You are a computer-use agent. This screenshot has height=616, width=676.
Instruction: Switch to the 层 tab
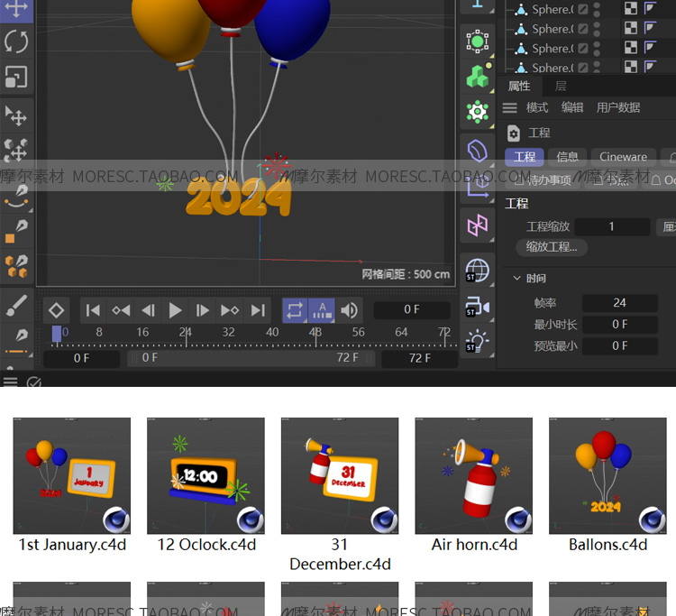coord(561,86)
